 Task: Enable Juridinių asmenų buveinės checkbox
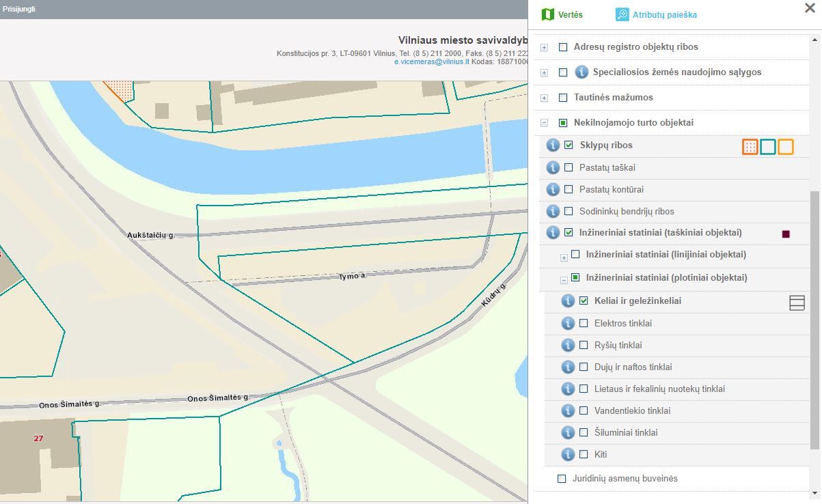[x=562, y=479]
